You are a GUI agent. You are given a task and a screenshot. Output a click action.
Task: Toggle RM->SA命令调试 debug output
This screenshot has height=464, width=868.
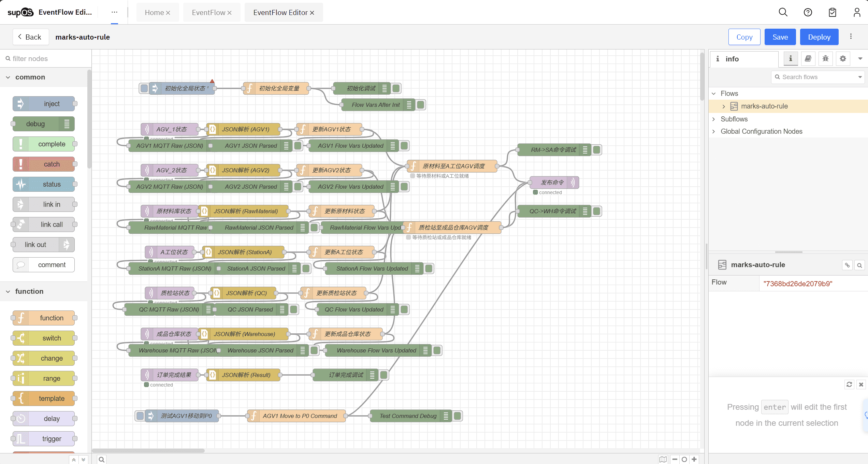(597, 150)
